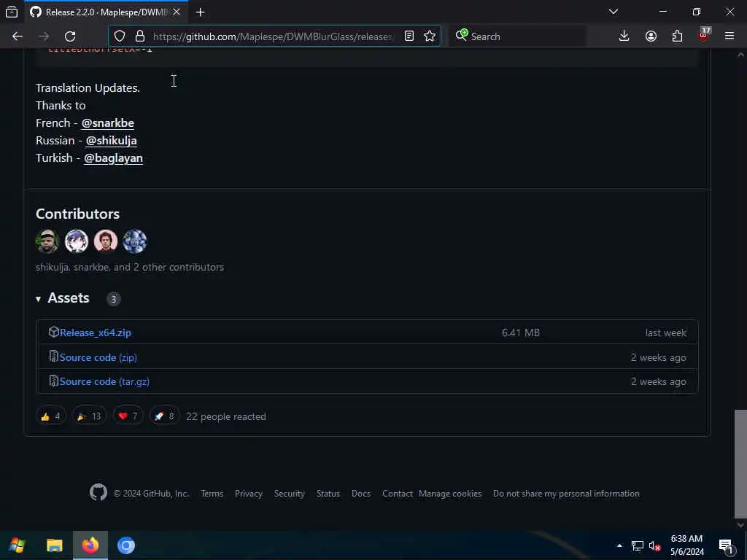Open the muted volume tray icon
The width and height of the screenshot is (747, 560).
(x=654, y=545)
